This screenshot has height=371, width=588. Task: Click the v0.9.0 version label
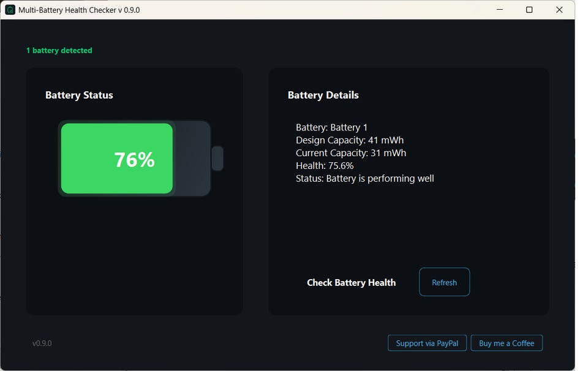tap(42, 343)
